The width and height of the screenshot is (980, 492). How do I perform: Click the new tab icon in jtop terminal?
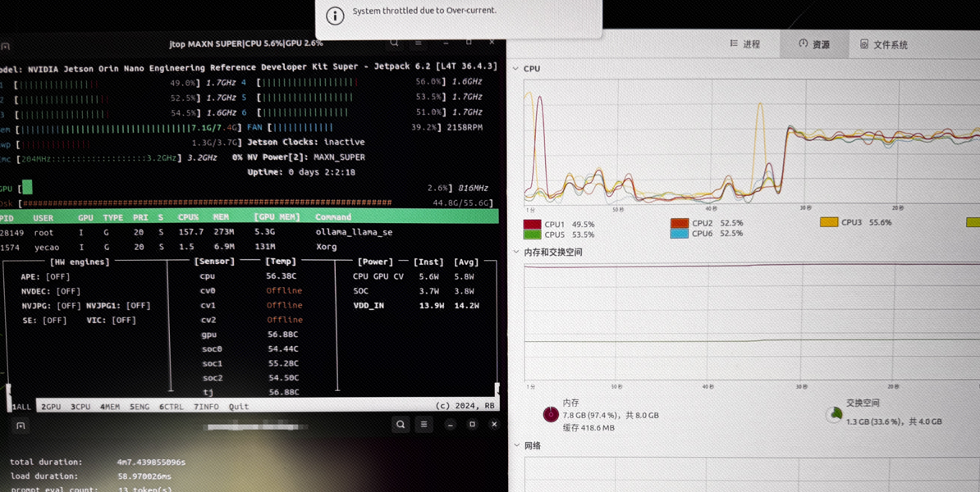pyautogui.click(x=5, y=47)
